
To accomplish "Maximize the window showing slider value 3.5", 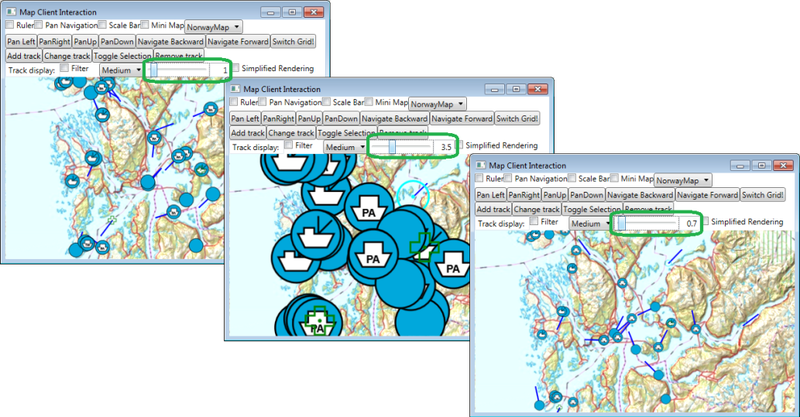I will (516, 89).
